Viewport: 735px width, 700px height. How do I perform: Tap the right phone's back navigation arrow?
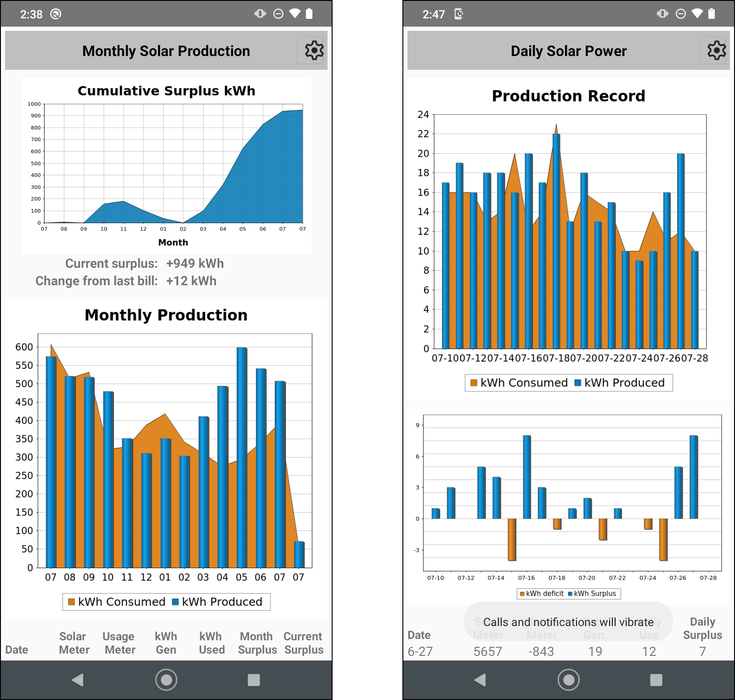pos(480,680)
